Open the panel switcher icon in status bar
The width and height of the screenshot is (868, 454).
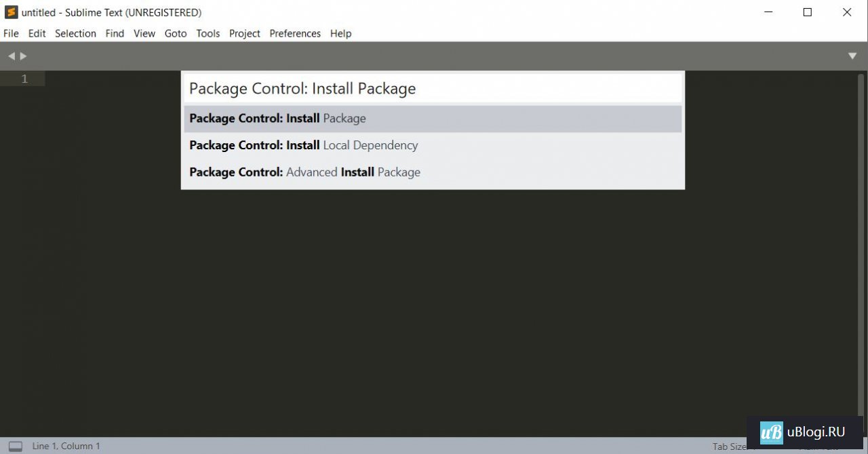click(x=15, y=447)
